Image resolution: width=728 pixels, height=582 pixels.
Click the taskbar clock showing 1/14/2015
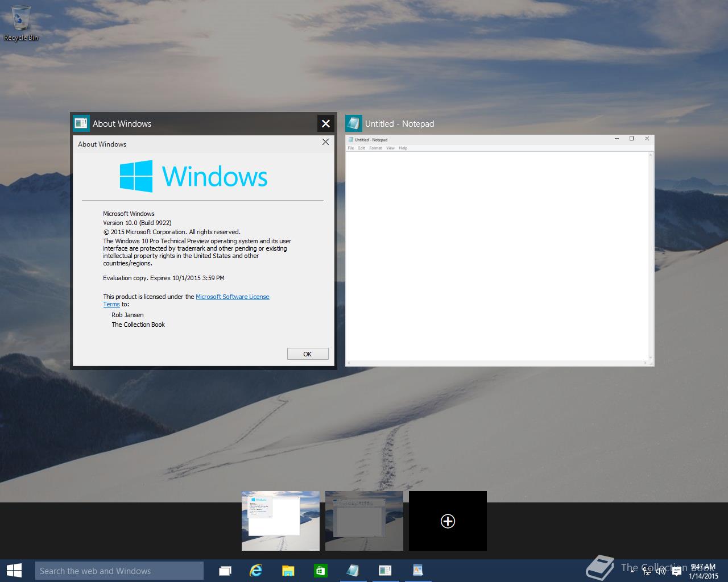point(704,571)
